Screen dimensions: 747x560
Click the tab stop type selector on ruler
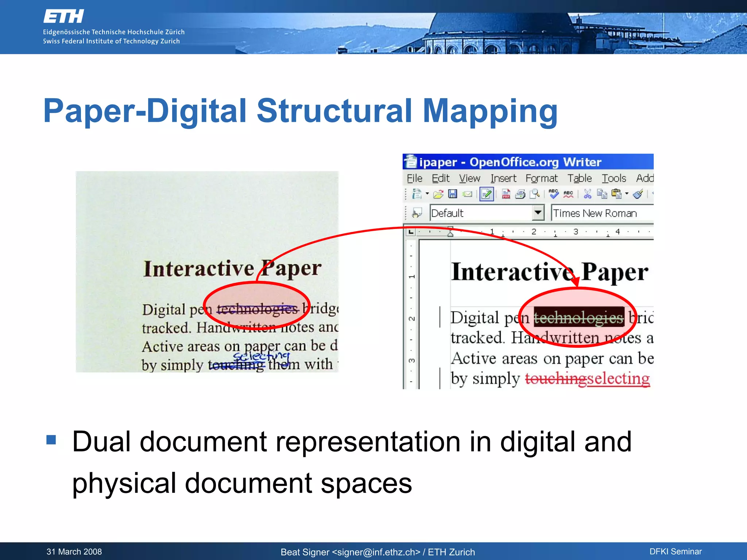(x=411, y=232)
